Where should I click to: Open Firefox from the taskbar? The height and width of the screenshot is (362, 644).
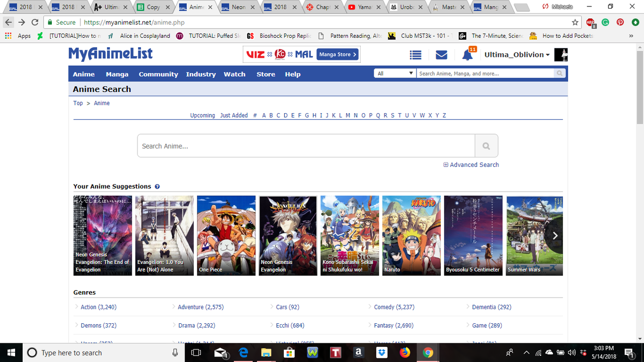point(405,352)
